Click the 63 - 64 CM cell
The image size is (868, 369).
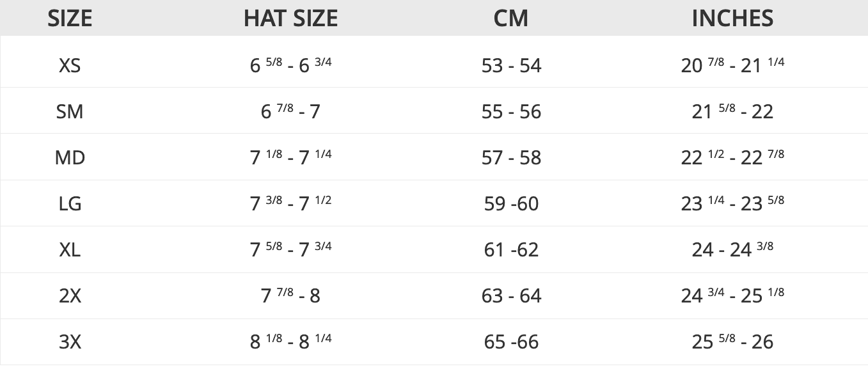511,295
